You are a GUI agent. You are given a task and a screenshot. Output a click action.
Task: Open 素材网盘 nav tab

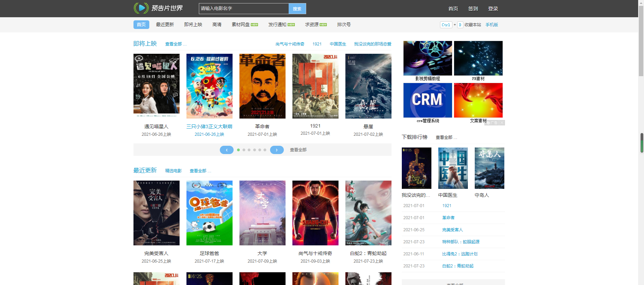(245, 24)
